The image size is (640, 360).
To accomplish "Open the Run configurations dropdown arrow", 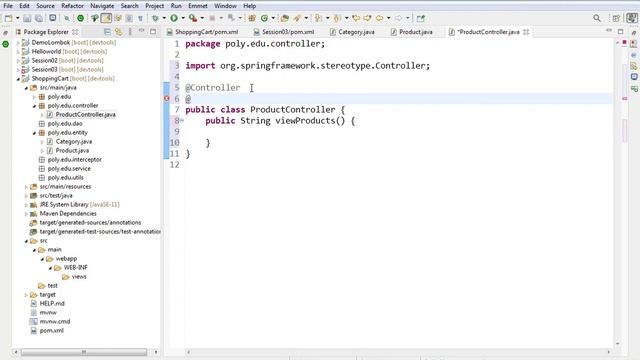I will 183,18.
